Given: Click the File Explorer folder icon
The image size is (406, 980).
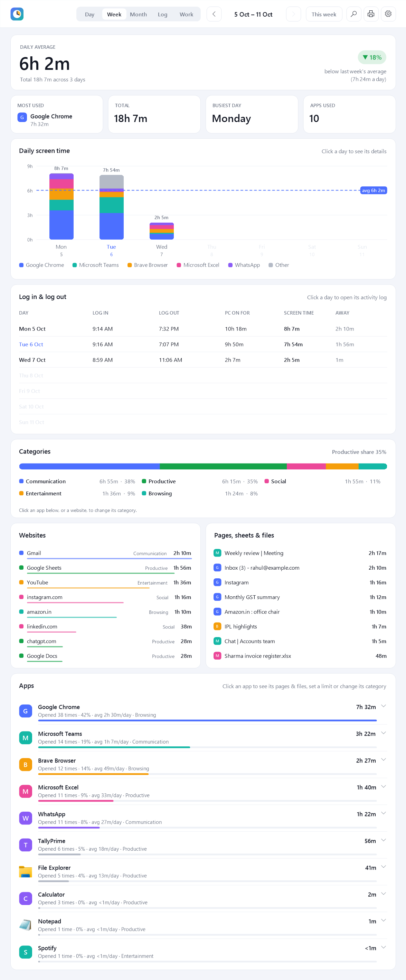Looking at the screenshot, I should tap(26, 871).
